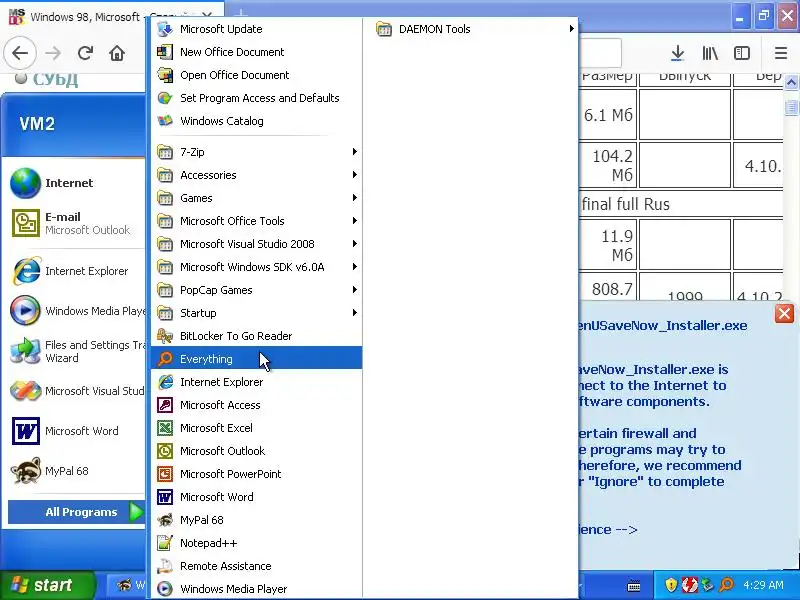Click the security shield tray icon
Viewport: 800px width, 600px height.
point(671,585)
